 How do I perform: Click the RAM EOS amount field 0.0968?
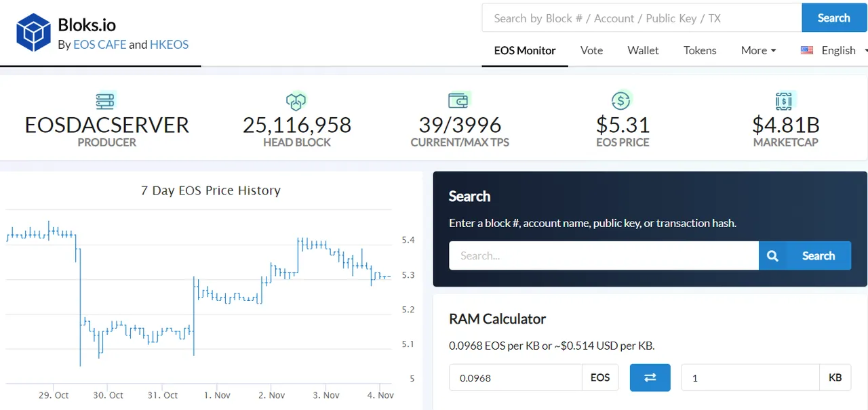click(x=515, y=377)
